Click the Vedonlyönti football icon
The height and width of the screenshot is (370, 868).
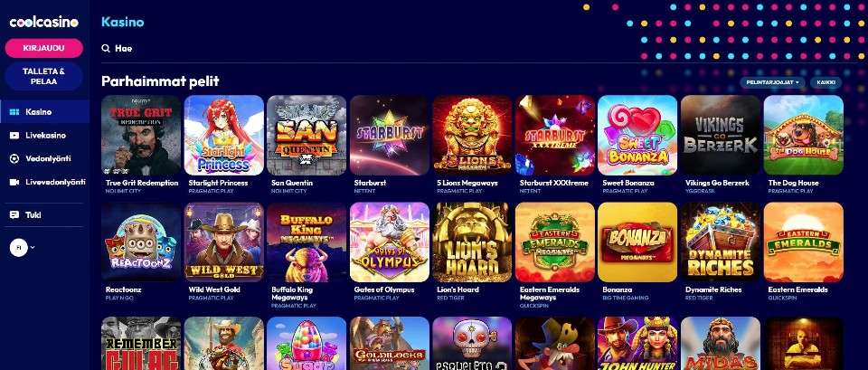pyautogui.click(x=14, y=158)
